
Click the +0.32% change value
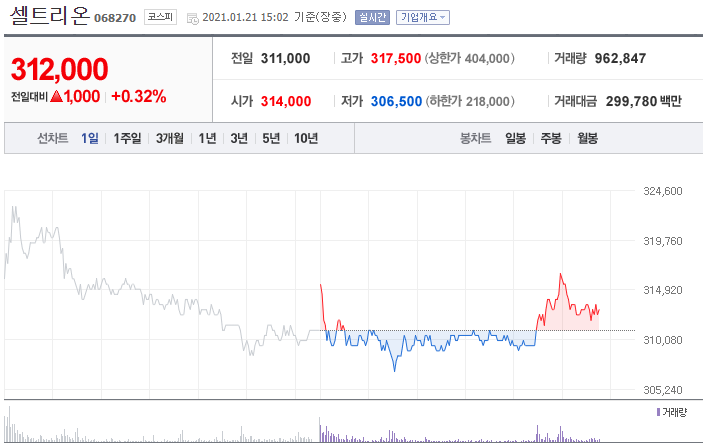139,96
